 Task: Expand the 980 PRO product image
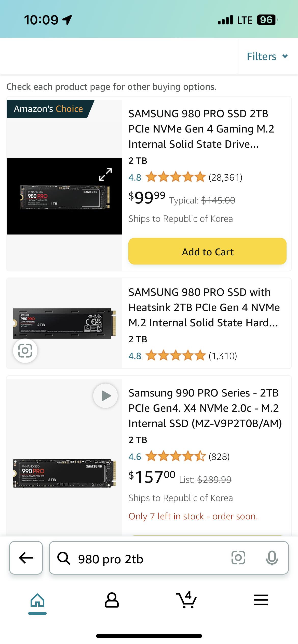(x=105, y=174)
